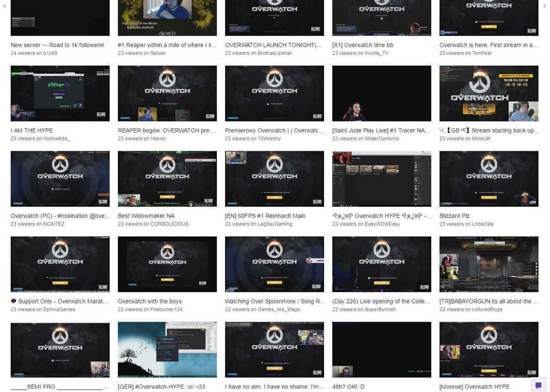Click the '_____SEMI PRO' stream title
Image resolution: width=550 pixels, height=392 pixels.
coord(60,387)
